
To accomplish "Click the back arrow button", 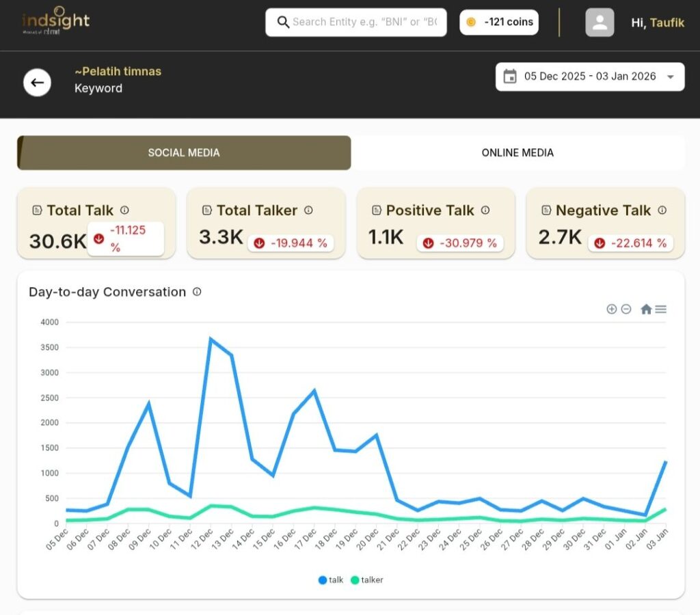I will point(37,83).
